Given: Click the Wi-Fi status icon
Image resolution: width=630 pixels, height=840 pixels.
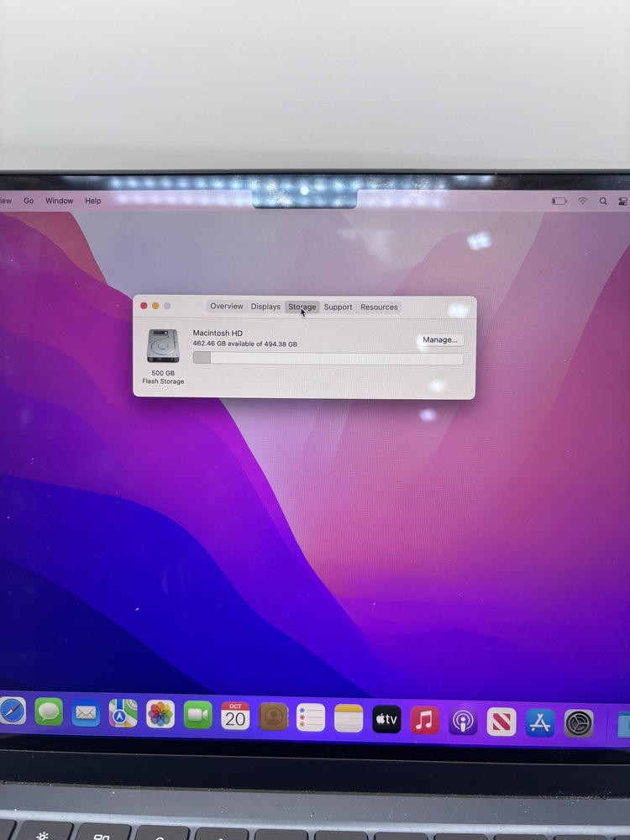Looking at the screenshot, I should (x=583, y=202).
